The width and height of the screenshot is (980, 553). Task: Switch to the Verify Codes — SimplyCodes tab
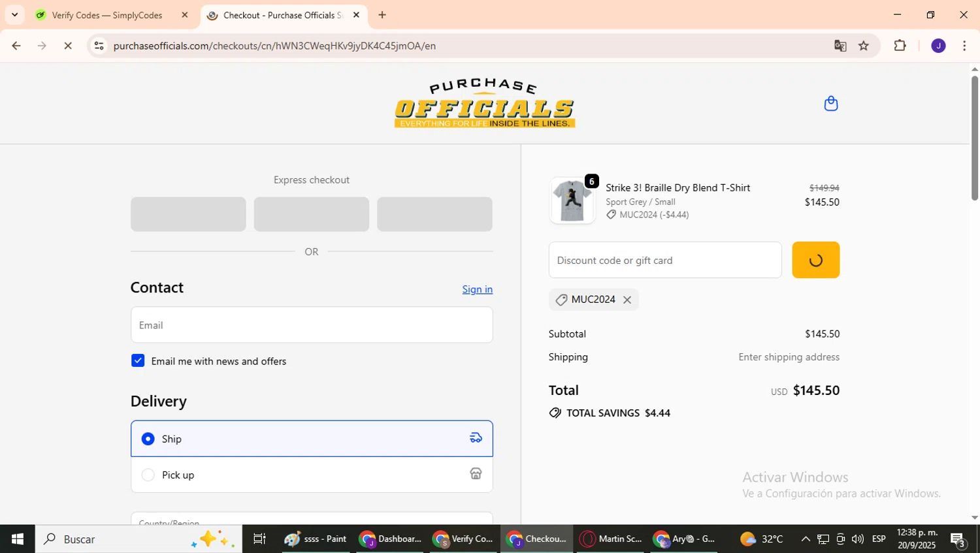[108, 15]
